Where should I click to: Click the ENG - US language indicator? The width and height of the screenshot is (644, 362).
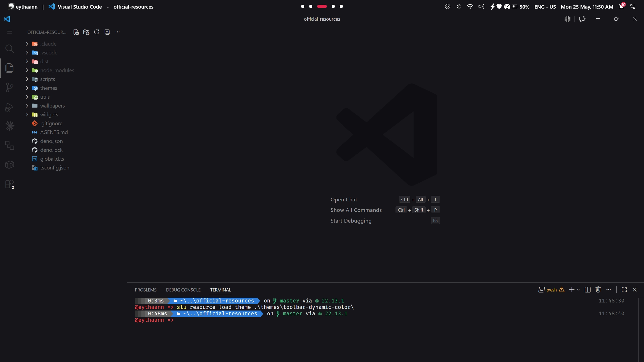click(545, 7)
